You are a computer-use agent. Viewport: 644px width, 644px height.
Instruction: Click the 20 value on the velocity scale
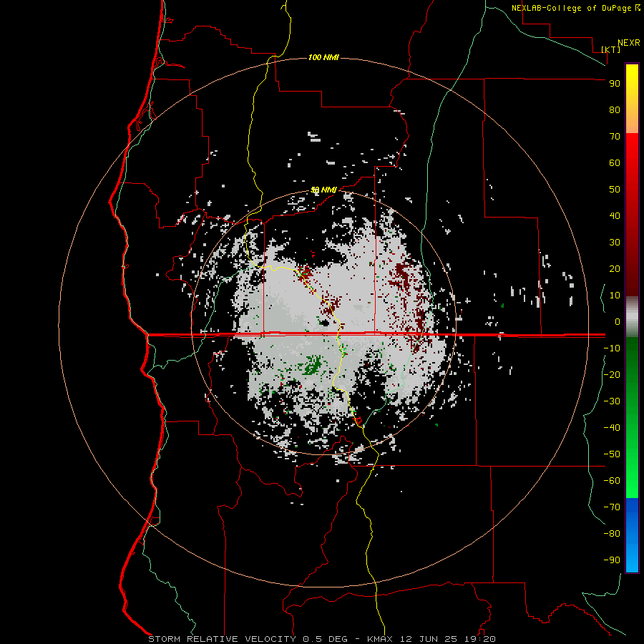click(615, 269)
